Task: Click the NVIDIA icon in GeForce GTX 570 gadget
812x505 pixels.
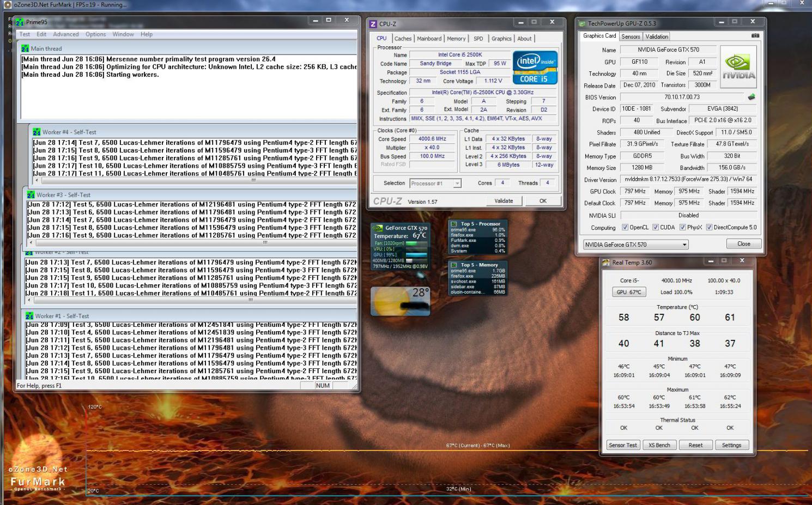Action: click(x=378, y=228)
